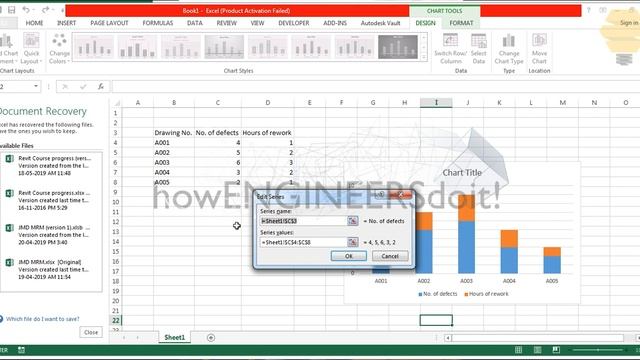Click the blue No. of defects legend entry
Screen dimensions: 640x360
[438, 294]
